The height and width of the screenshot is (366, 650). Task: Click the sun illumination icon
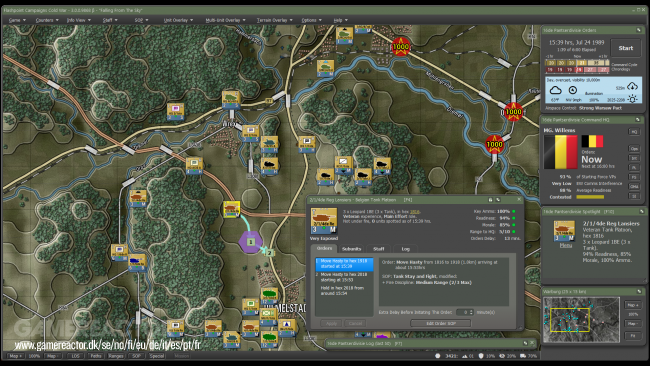[632, 99]
